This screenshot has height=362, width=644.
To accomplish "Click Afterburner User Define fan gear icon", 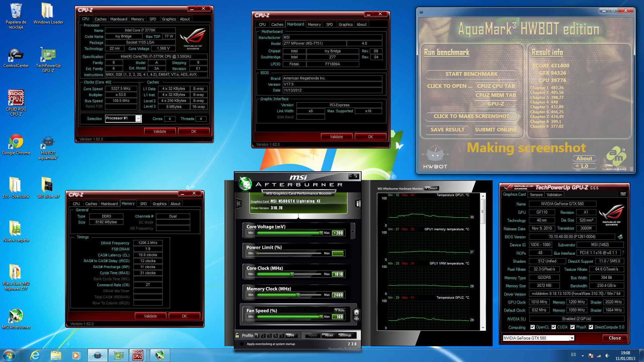I will pos(357,314).
